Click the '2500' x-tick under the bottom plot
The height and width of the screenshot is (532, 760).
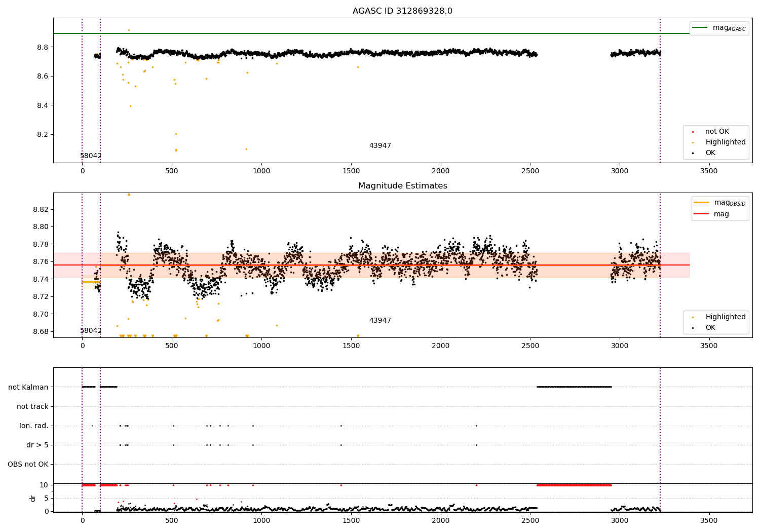(x=529, y=521)
